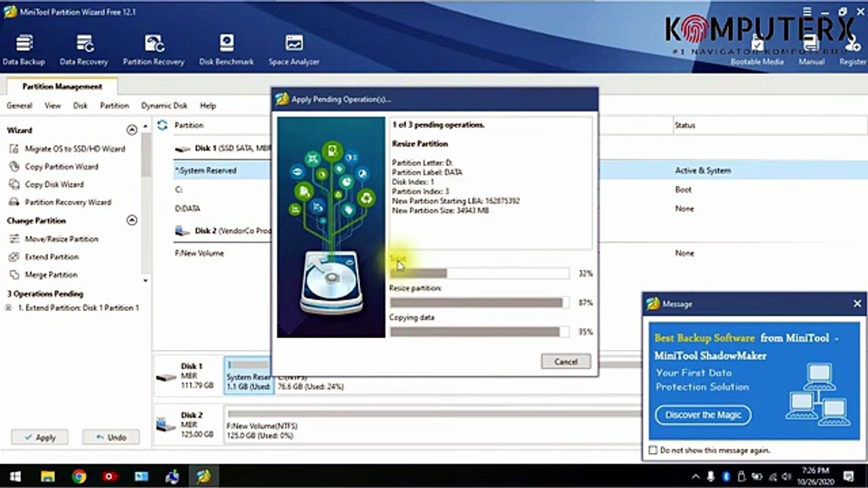Image resolution: width=868 pixels, height=488 pixels.
Task: Cancel the pending operations dialog
Action: [x=566, y=361]
